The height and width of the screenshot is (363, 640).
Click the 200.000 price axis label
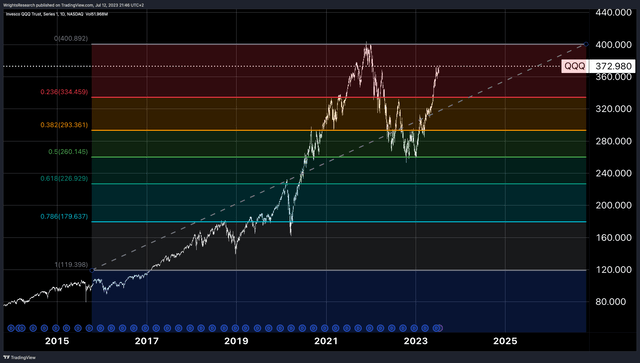tap(613, 205)
